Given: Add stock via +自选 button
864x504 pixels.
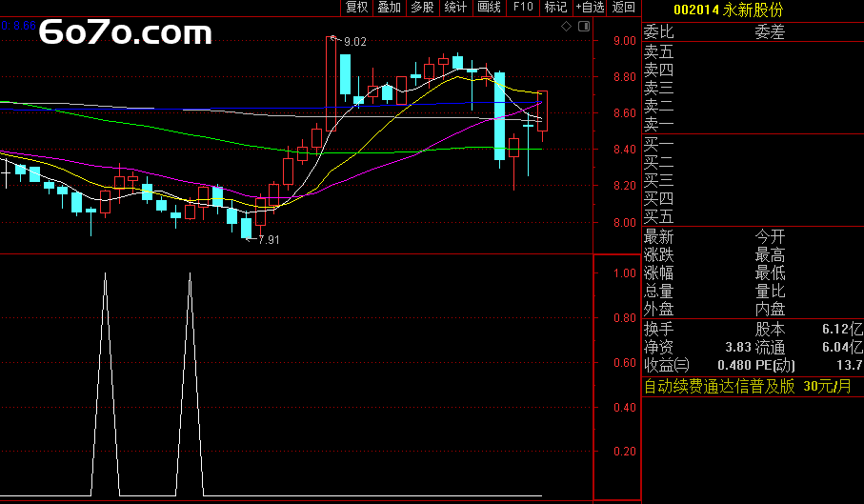Looking at the screenshot, I should [591, 8].
